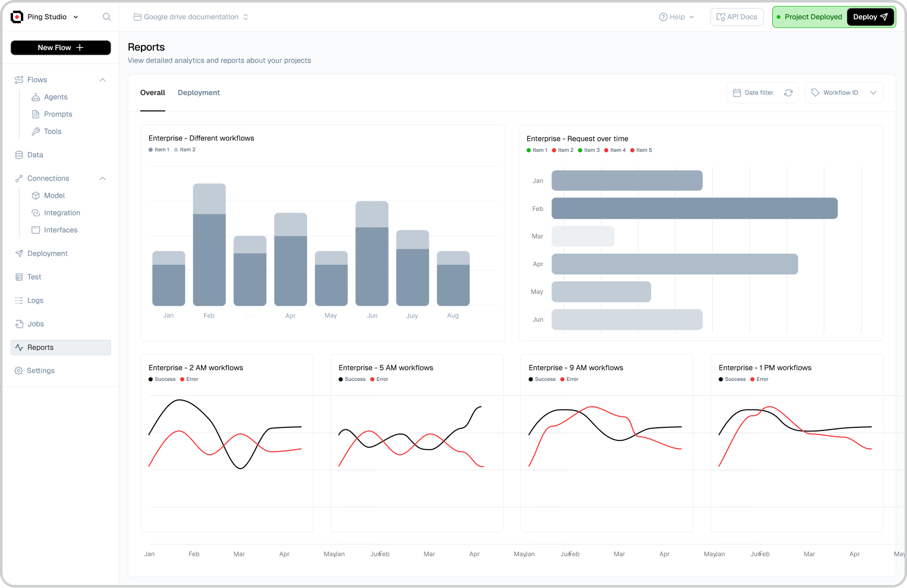The width and height of the screenshot is (907, 588).
Task: Toggle Error legend in 2 AM workflows
Action: pyautogui.click(x=189, y=379)
